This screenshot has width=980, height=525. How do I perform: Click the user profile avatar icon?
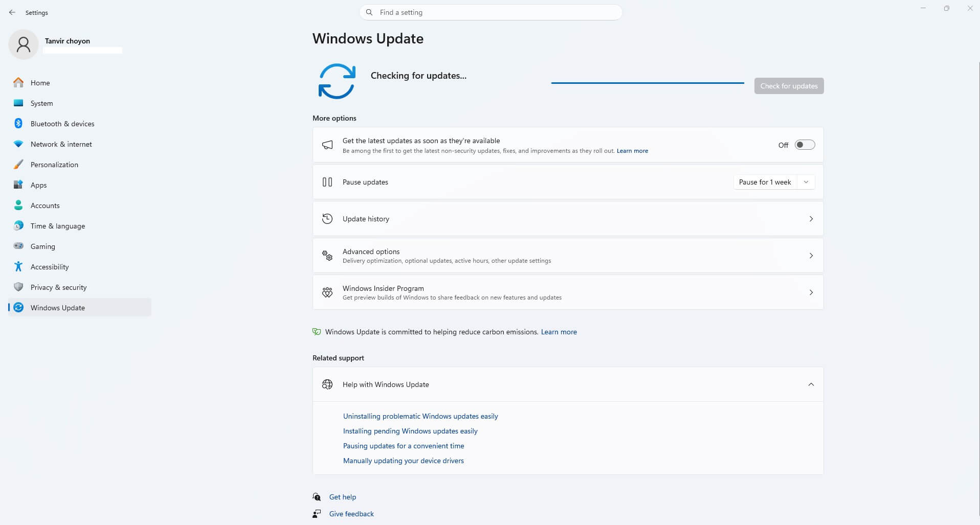[x=24, y=44]
